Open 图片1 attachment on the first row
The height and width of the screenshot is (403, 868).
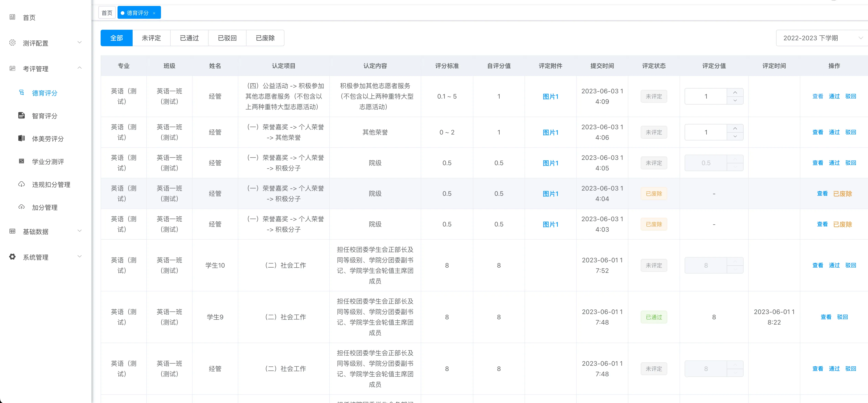click(x=550, y=96)
